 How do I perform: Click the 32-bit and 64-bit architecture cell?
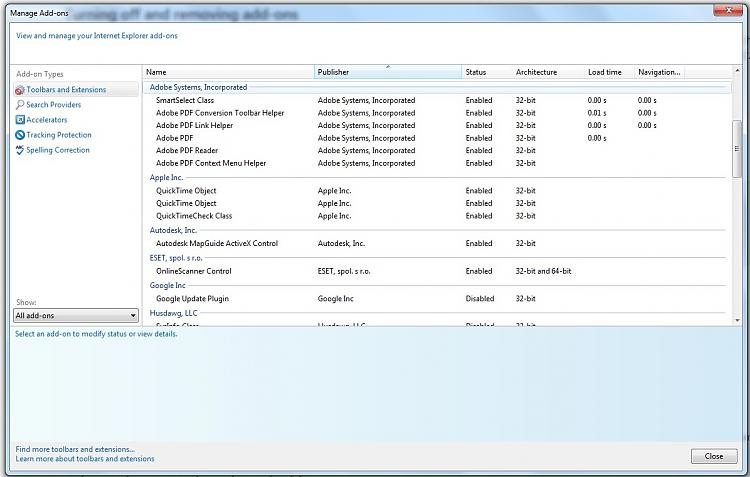(x=543, y=271)
